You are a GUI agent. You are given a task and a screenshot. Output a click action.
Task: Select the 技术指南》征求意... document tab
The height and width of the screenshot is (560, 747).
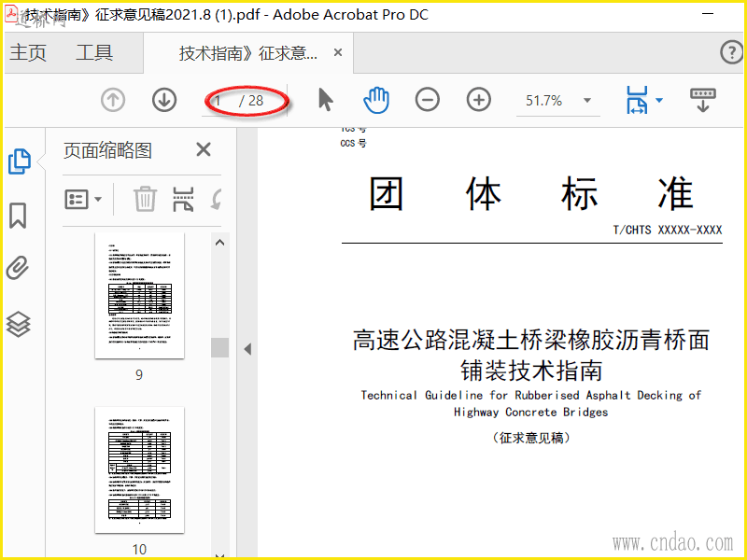tap(247, 53)
